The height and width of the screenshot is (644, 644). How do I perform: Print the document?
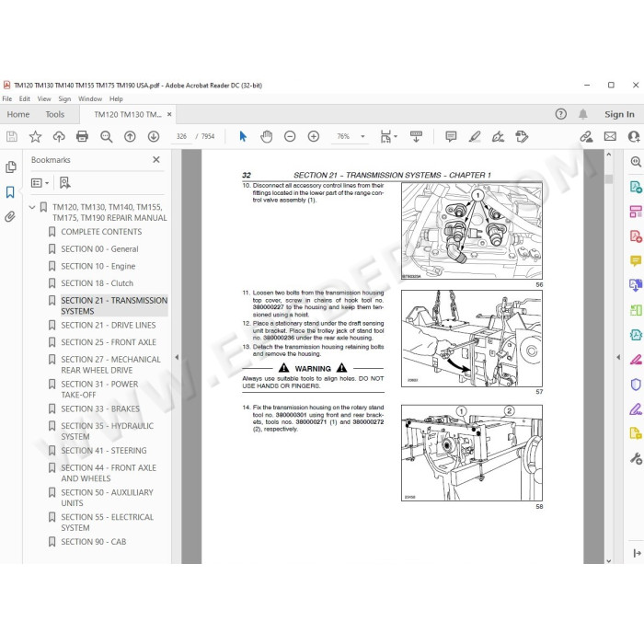pyautogui.click(x=82, y=136)
